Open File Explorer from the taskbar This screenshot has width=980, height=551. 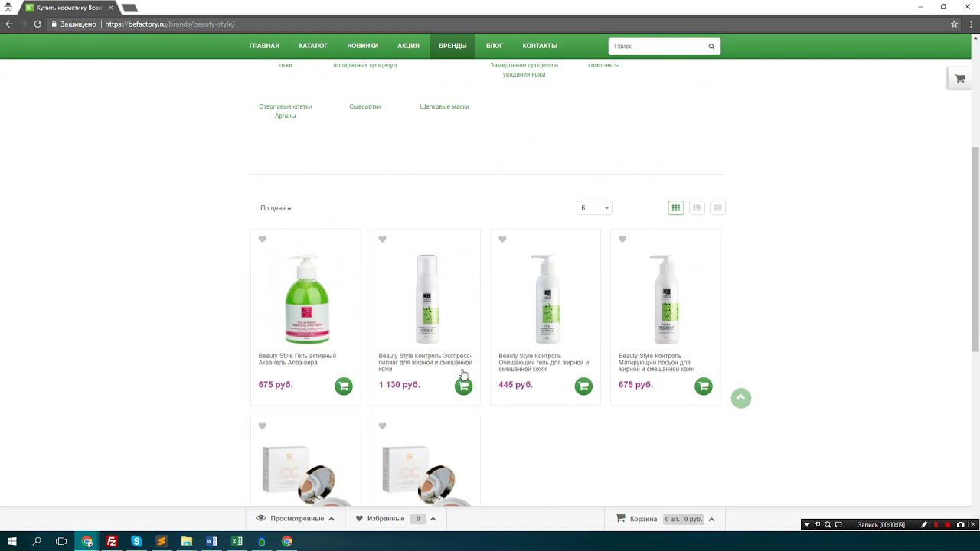[186, 541]
